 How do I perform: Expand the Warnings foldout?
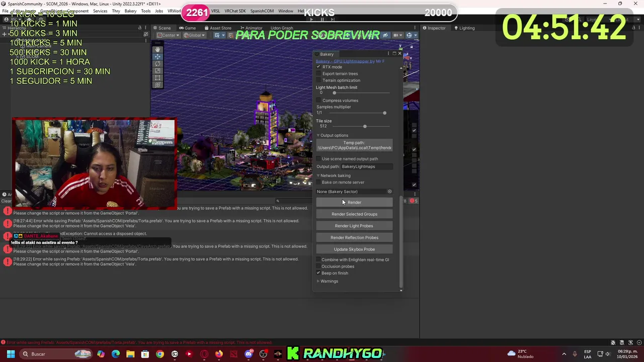click(x=318, y=281)
